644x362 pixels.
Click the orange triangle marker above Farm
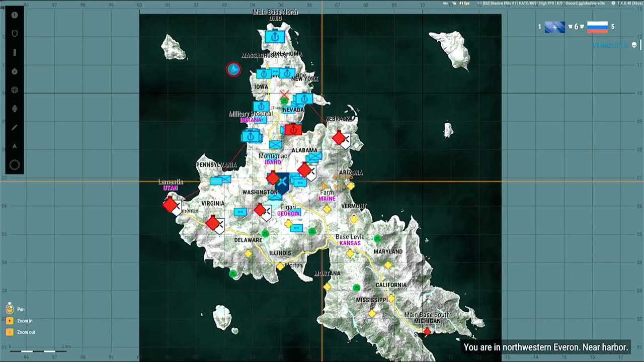pos(325,186)
